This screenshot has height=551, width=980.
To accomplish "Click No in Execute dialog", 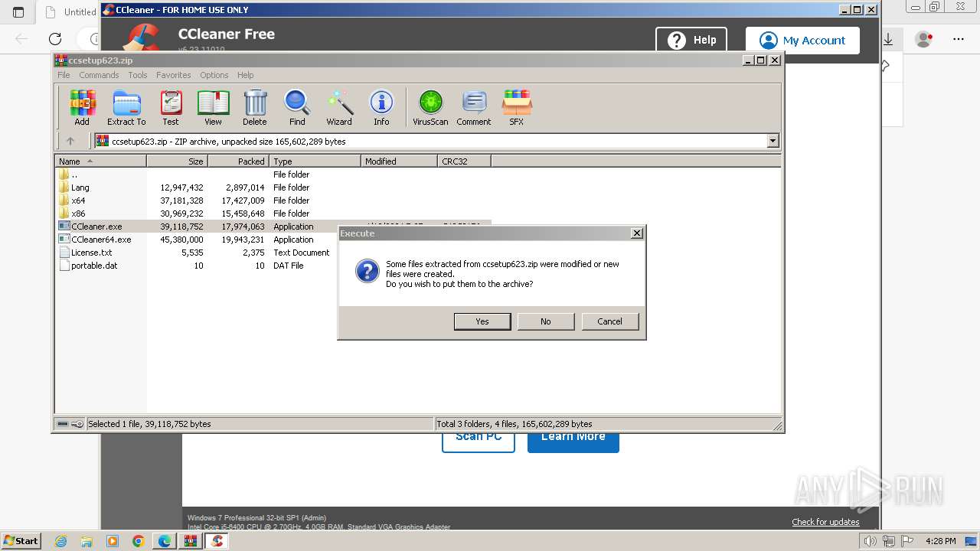I will tap(546, 321).
